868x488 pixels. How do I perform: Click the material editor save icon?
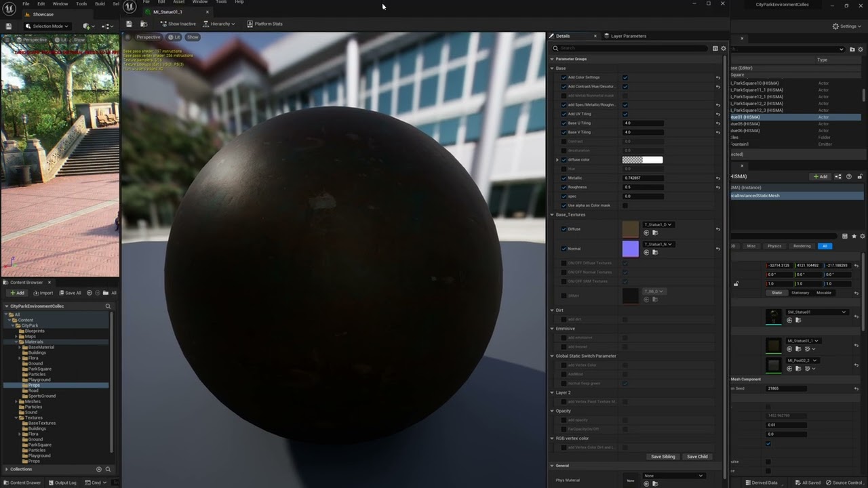(129, 24)
